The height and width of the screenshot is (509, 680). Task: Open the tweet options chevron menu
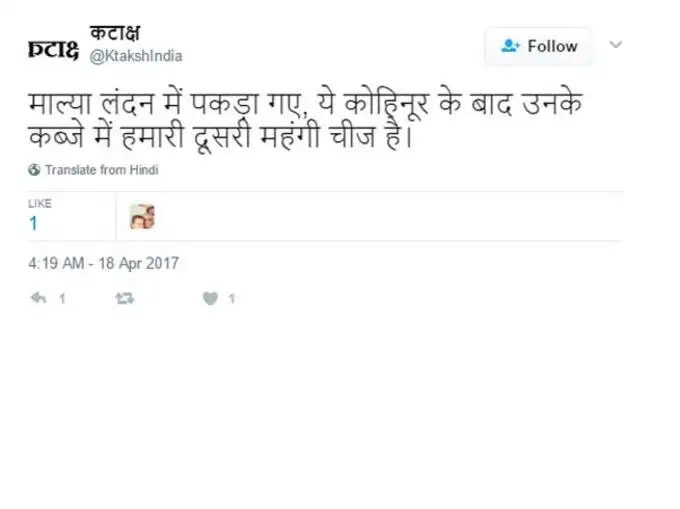(616, 45)
